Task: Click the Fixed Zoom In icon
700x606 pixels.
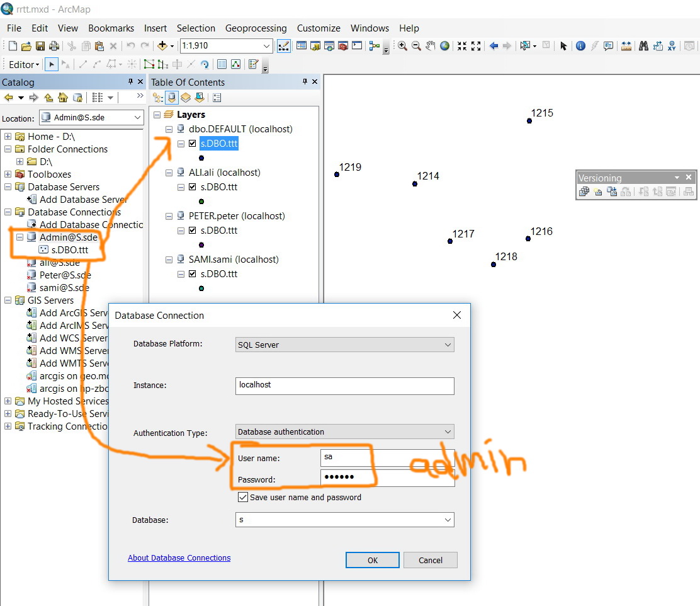Action: [x=462, y=45]
